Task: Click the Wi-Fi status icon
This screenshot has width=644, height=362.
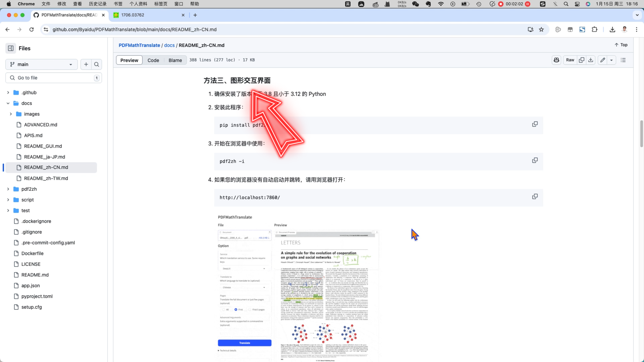Action: pos(441,4)
